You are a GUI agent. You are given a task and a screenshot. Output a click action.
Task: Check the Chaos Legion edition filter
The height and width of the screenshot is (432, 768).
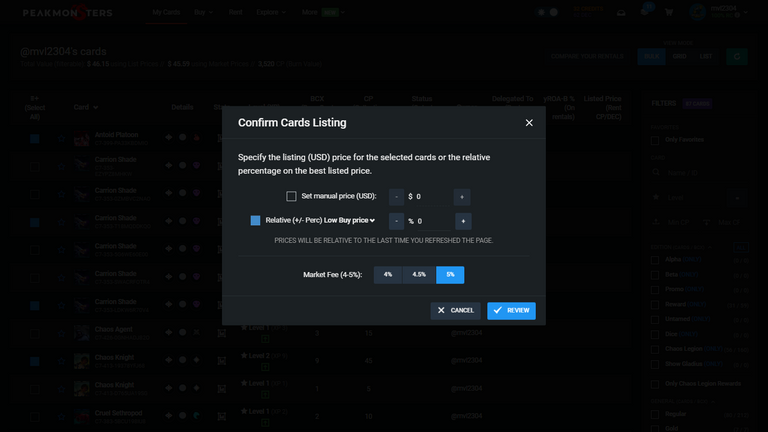point(655,349)
